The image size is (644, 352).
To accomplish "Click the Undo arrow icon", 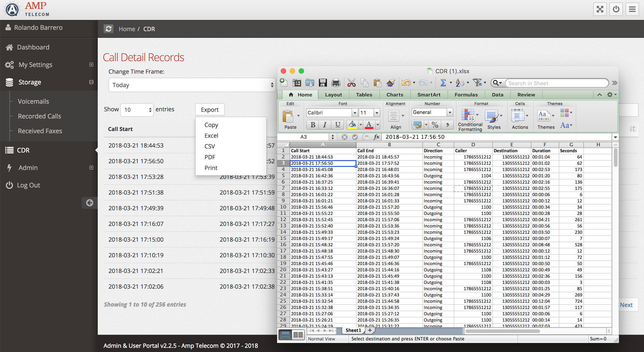I will 406,83.
